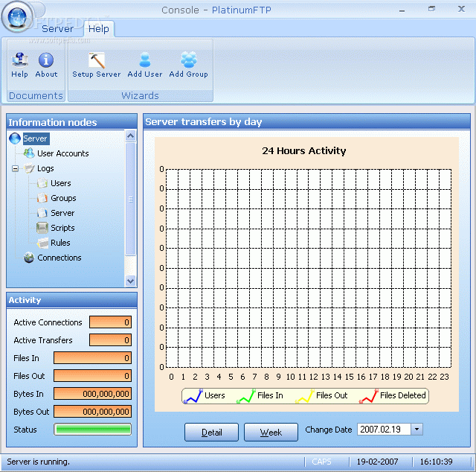Click the Change Date field 2007.02.19
This screenshot has width=476, height=472.
tap(384, 429)
